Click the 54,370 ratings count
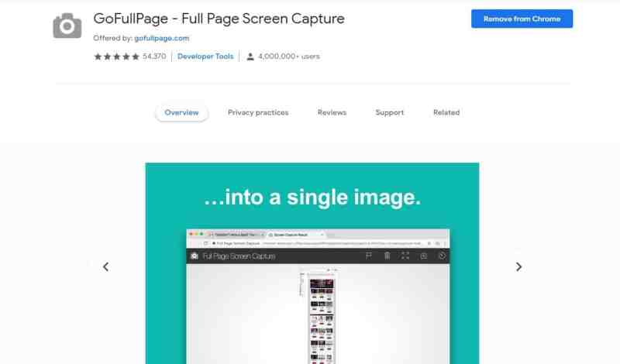 (154, 57)
